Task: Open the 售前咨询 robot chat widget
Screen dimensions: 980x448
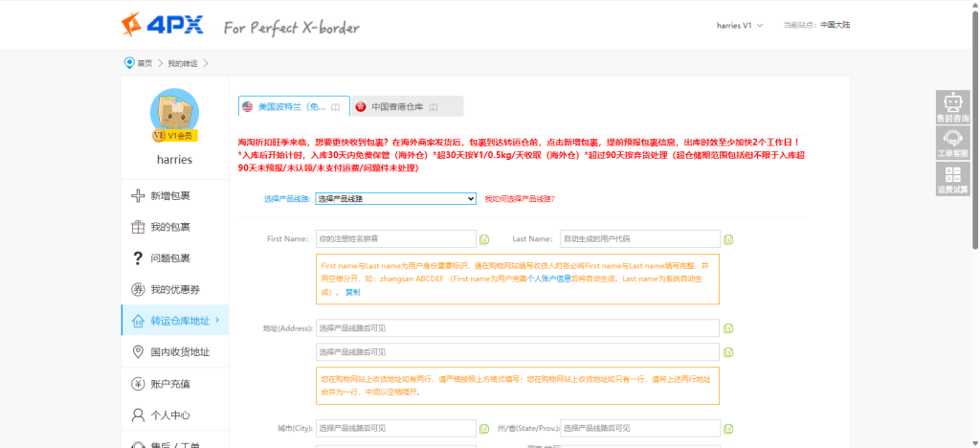Action: 952,107
